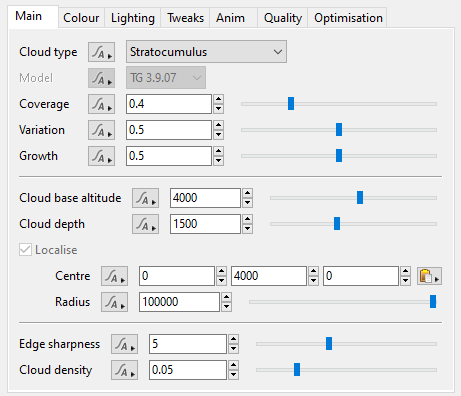Click the Growth slider handle
The height and width of the screenshot is (396, 461).
pos(339,156)
